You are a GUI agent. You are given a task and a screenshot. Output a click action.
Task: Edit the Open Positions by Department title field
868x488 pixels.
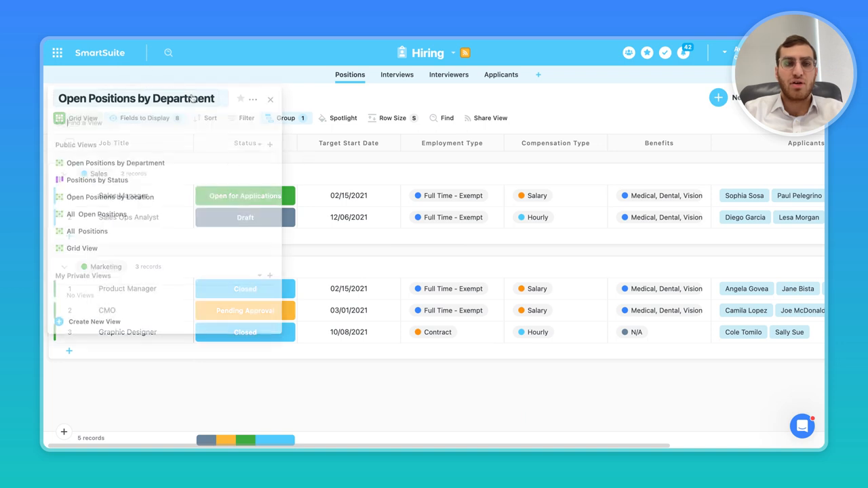point(141,98)
